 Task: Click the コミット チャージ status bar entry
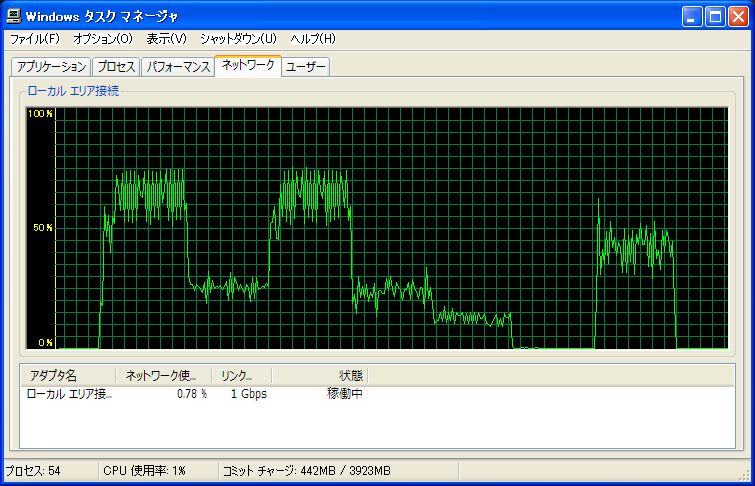pos(306,471)
